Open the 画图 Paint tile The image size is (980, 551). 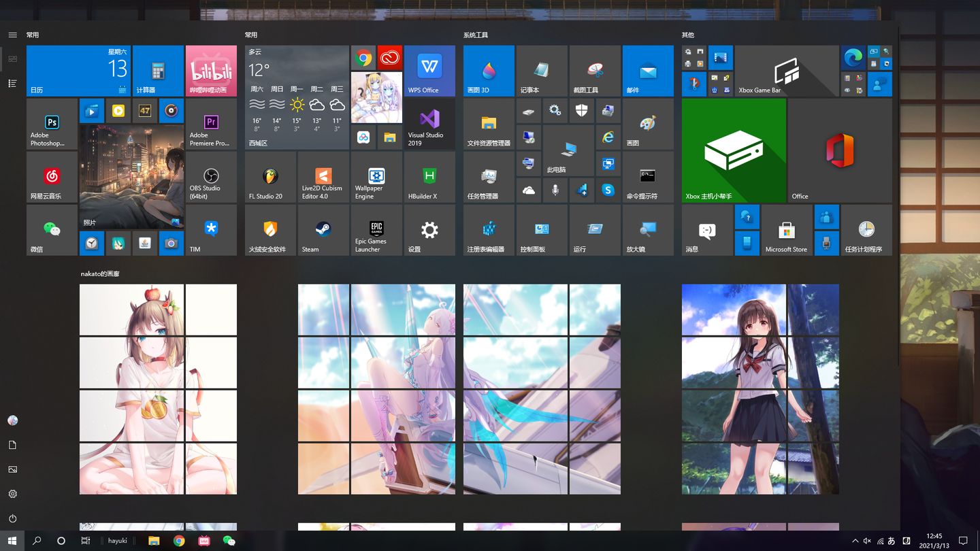[x=648, y=124]
